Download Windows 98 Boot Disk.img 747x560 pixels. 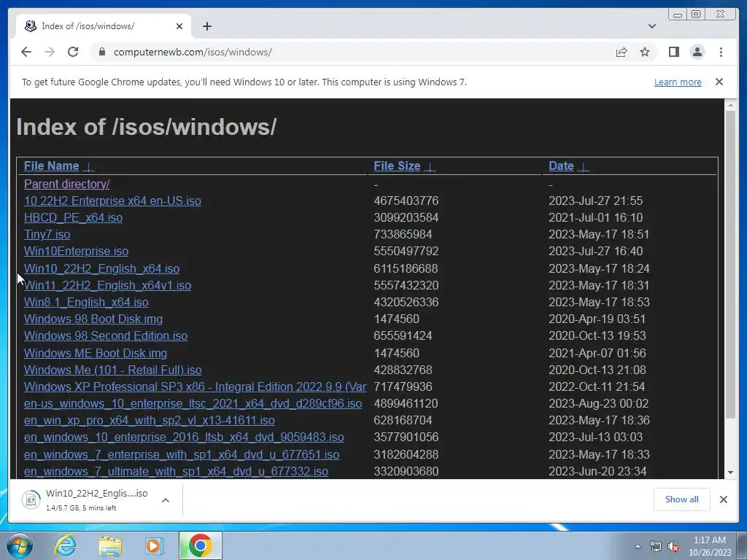coord(93,319)
